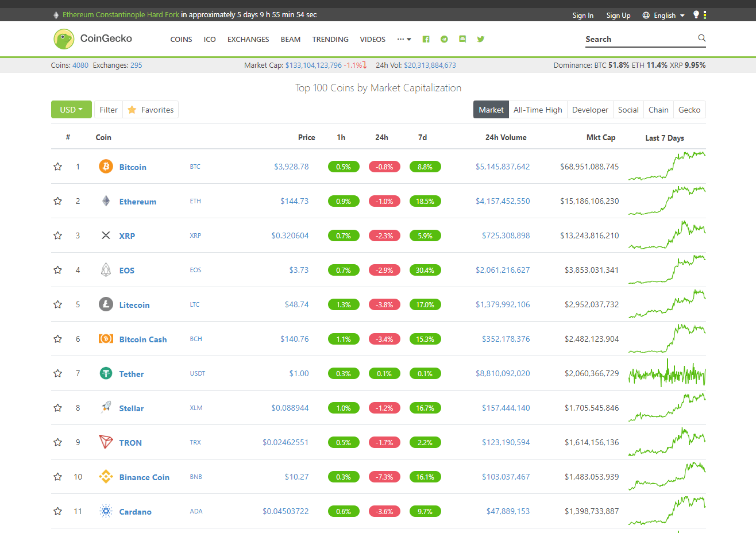
Task: Click the Stellar rocket logo
Action: click(106, 407)
